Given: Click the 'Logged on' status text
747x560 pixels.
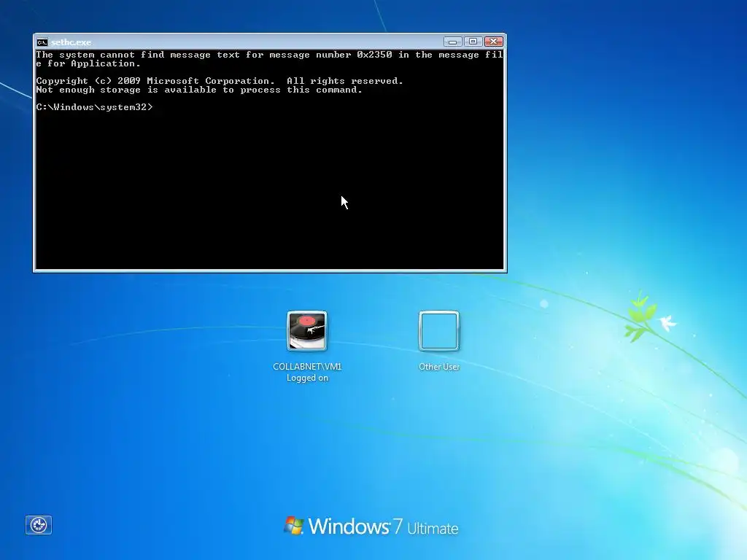Looking at the screenshot, I should 307,378.
